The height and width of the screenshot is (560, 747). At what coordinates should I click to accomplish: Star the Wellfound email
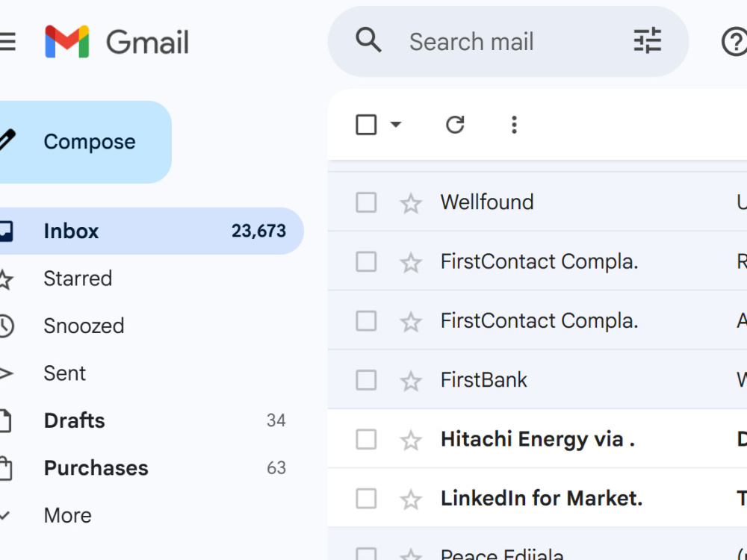[411, 203]
